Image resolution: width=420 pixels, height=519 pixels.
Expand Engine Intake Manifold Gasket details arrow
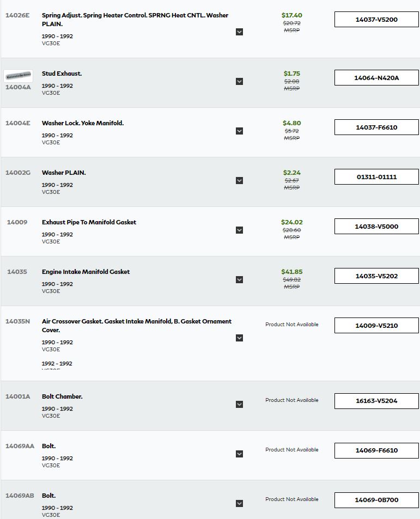pyautogui.click(x=239, y=280)
